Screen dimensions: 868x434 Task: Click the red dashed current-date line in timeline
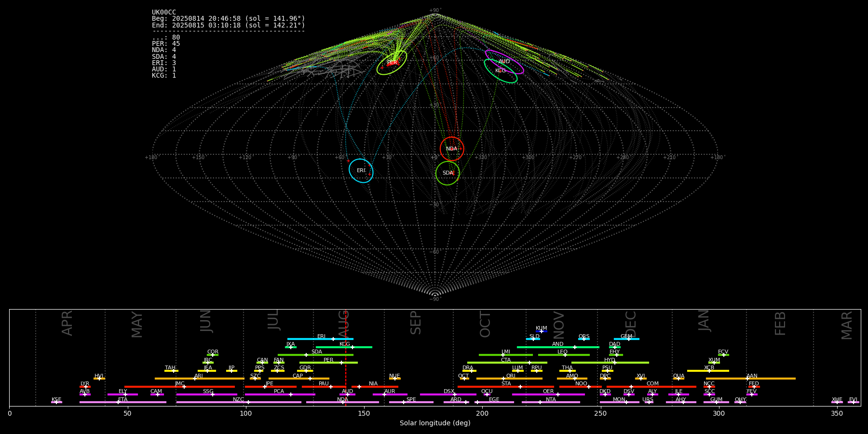[346, 358]
